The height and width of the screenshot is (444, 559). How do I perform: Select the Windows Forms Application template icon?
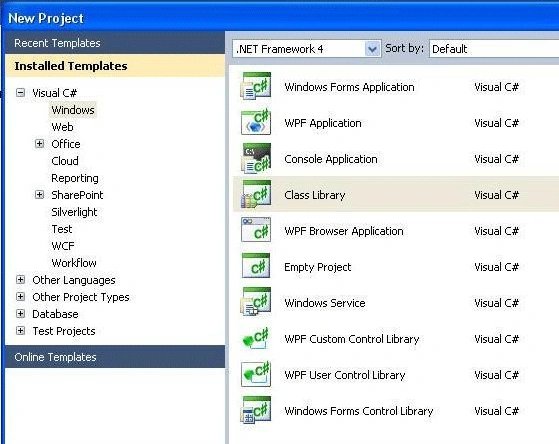256,86
